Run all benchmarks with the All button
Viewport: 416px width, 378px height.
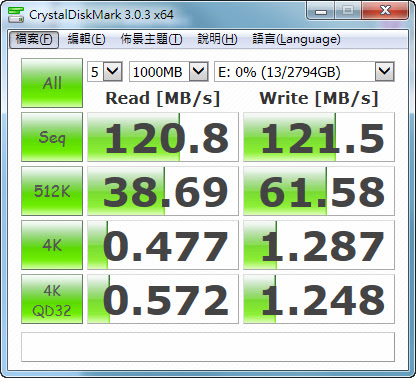(52, 83)
